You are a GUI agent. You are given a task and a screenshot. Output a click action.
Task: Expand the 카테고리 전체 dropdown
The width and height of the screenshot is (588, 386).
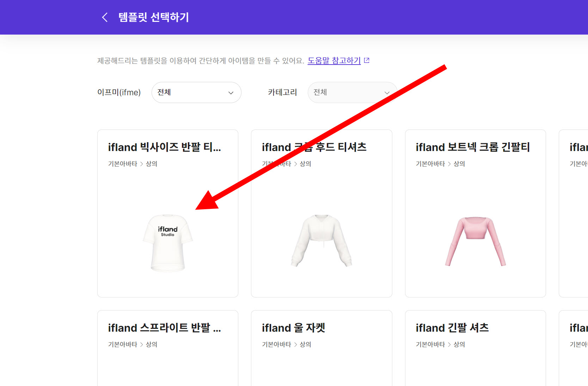[x=353, y=92]
